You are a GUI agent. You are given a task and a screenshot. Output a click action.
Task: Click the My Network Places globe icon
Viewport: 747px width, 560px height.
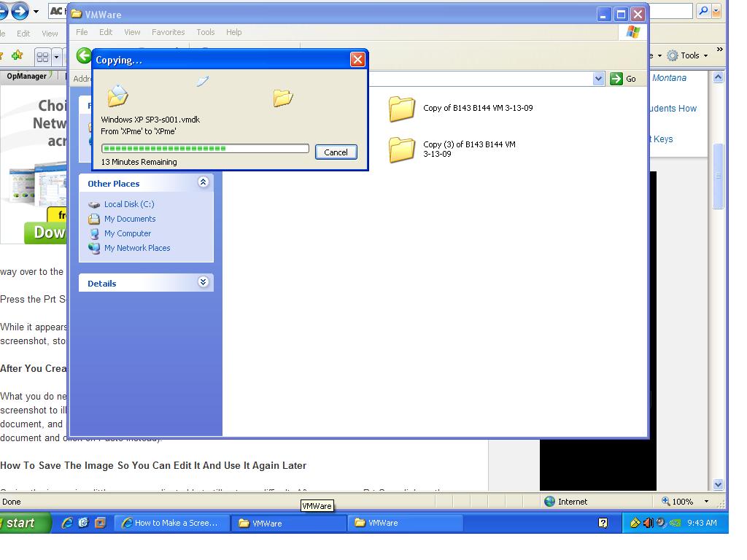(x=94, y=248)
